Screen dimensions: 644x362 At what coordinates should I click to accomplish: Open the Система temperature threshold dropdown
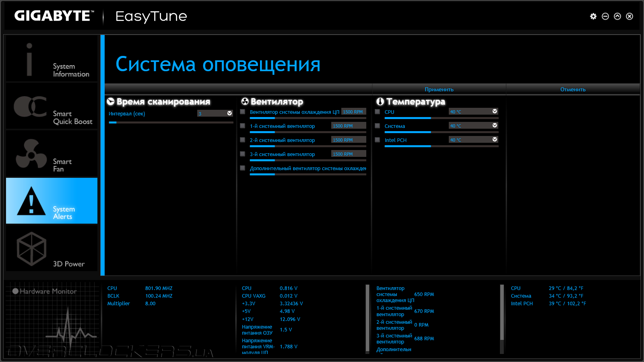[x=474, y=125]
